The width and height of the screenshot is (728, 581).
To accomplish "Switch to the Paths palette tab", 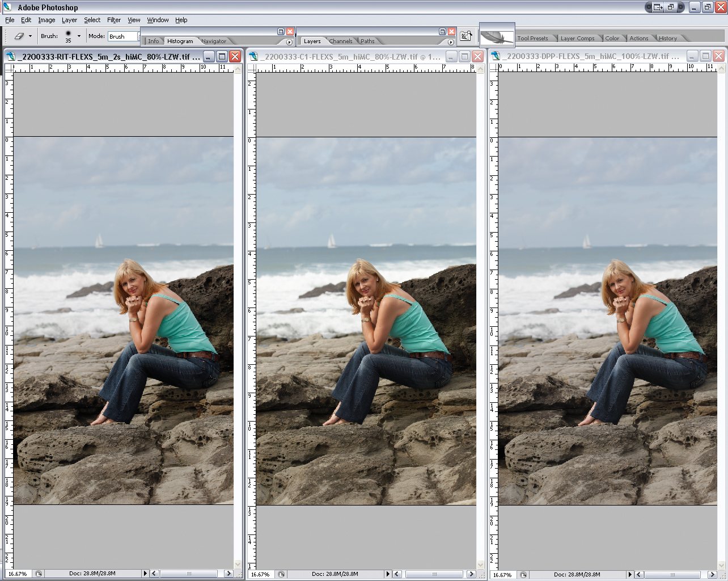I will click(367, 41).
